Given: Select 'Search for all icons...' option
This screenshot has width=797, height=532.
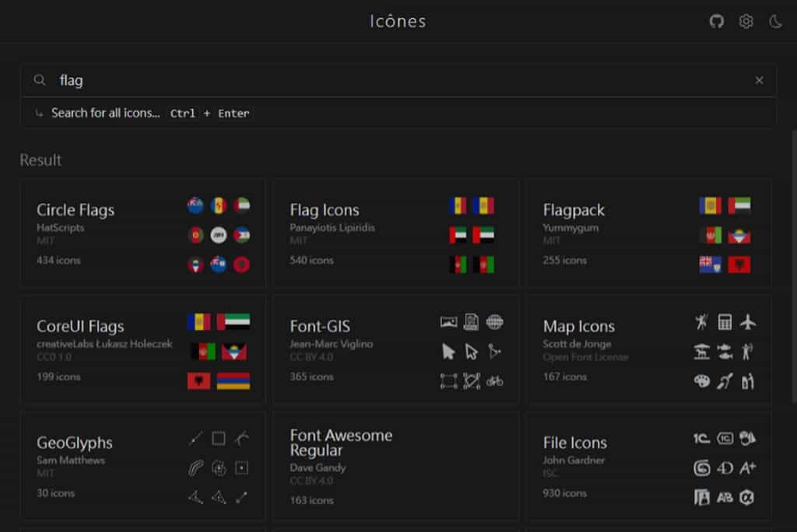Looking at the screenshot, I should click(398, 113).
